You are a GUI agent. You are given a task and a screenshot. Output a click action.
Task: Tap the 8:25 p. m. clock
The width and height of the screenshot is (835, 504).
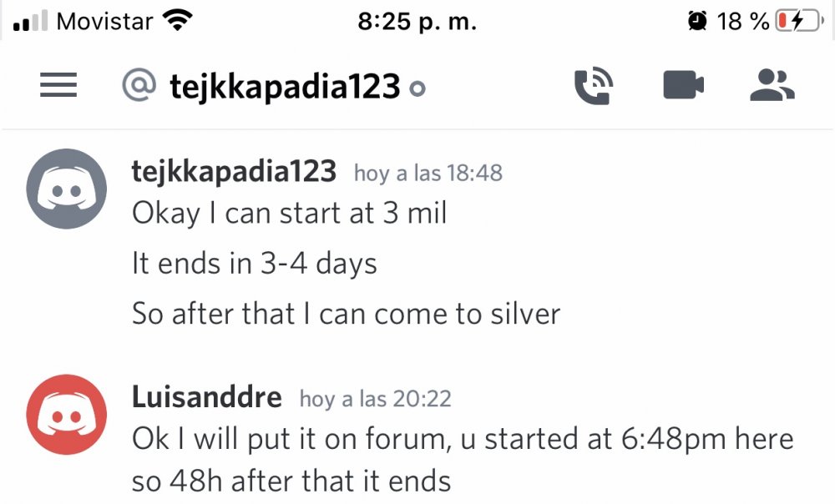click(x=417, y=22)
